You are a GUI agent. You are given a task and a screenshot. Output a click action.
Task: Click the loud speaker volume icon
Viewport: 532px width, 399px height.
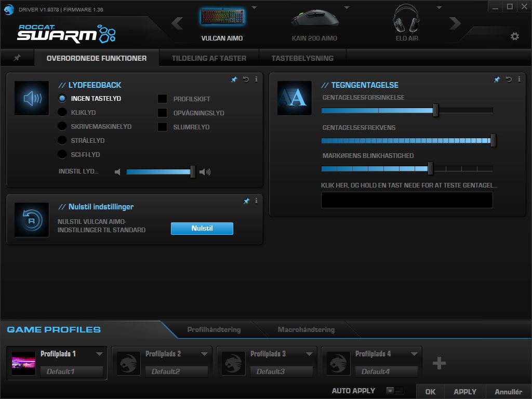tap(205, 172)
